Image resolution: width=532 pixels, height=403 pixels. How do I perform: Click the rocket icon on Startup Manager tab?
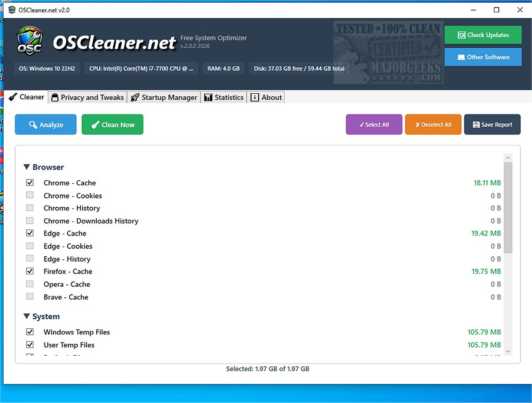(135, 98)
